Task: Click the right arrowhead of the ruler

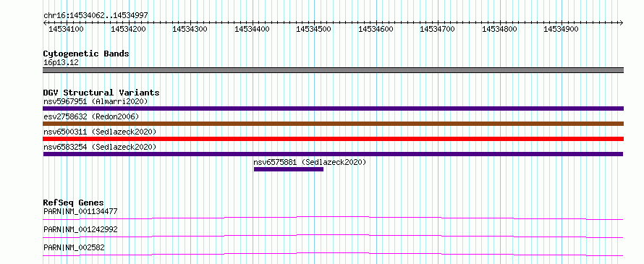Action: coord(621,23)
